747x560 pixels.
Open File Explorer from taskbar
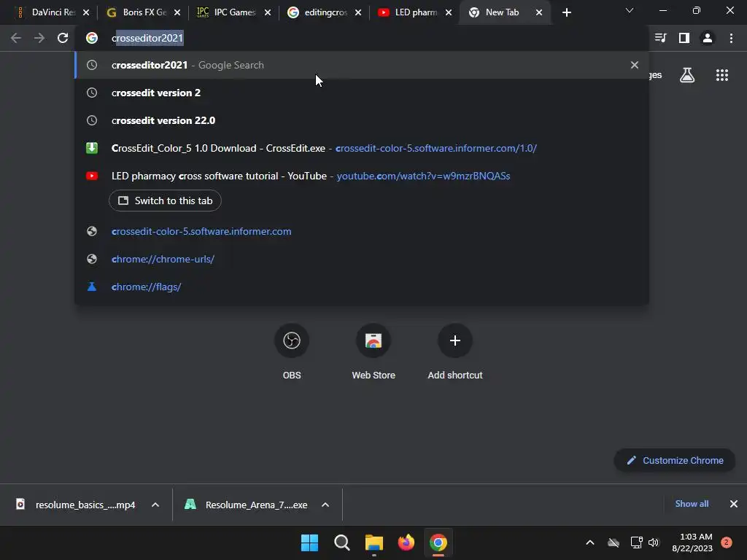374,542
